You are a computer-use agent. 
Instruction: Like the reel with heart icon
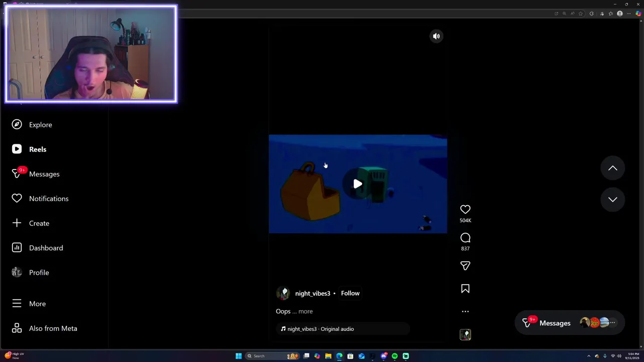[x=465, y=209]
